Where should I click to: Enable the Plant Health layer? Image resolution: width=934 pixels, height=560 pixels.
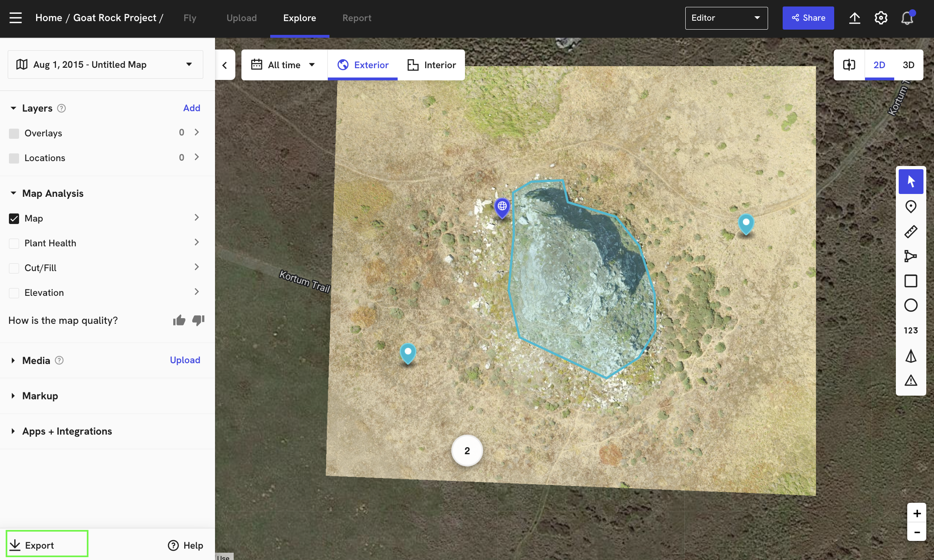[x=14, y=243]
